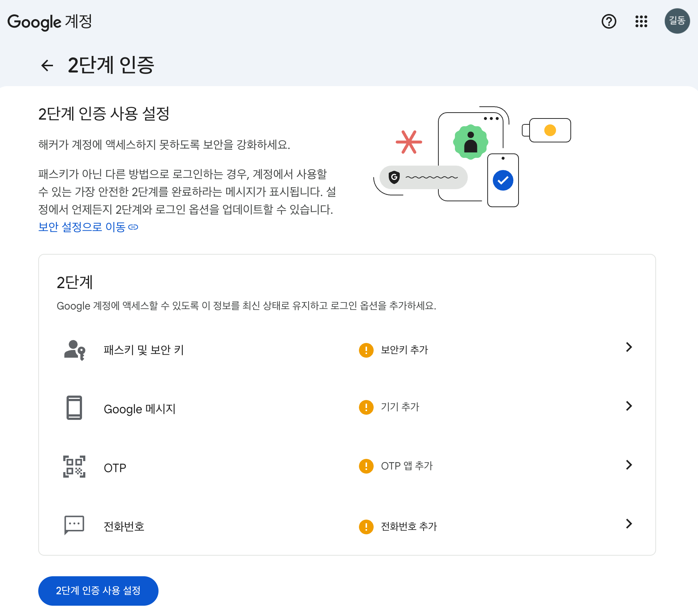Expand the 전화번호 row chevron
Image resolution: width=698 pixels, height=616 pixels.
click(x=629, y=524)
